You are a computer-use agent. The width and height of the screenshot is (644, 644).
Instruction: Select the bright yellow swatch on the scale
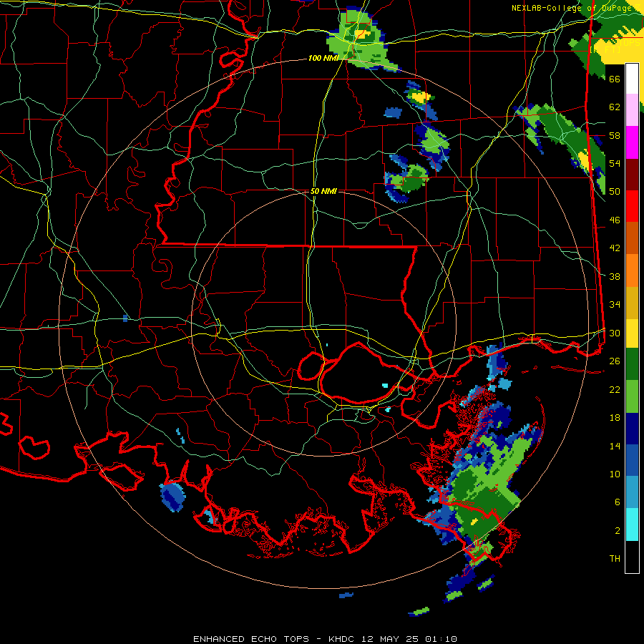pos(632,333)
